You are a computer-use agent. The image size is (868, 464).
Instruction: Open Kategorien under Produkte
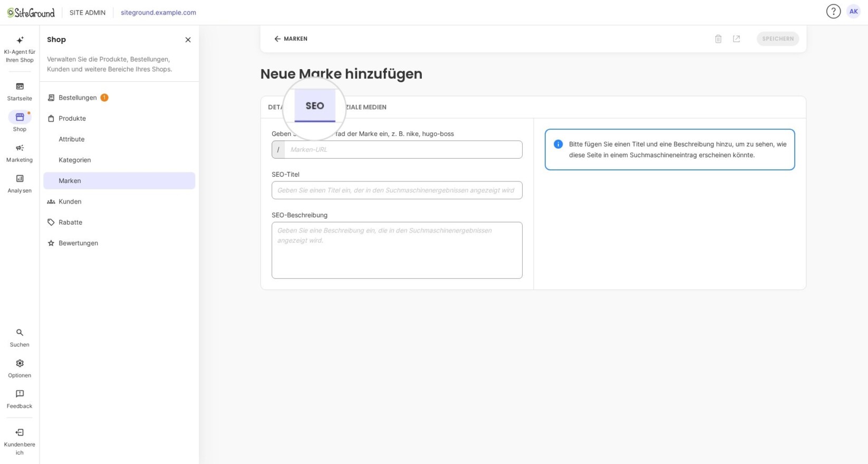pos(119,160)
